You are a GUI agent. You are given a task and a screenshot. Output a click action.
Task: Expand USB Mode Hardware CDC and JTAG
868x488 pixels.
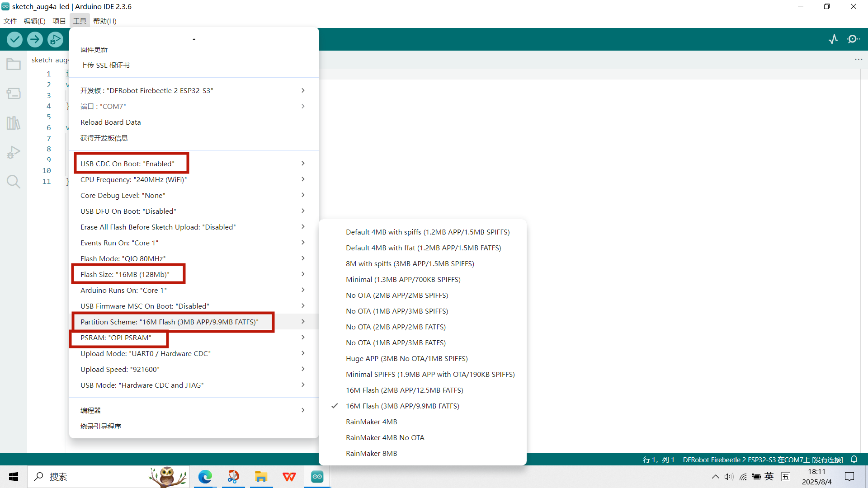(193, 385)
